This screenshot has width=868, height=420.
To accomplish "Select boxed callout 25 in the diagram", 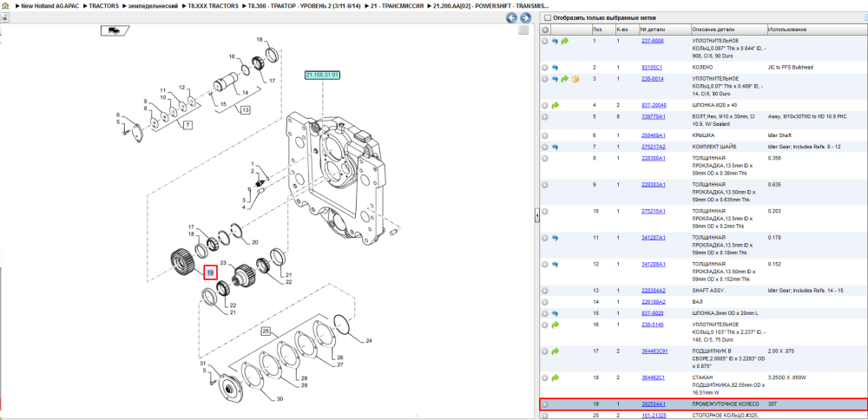I will coord(266,331).
